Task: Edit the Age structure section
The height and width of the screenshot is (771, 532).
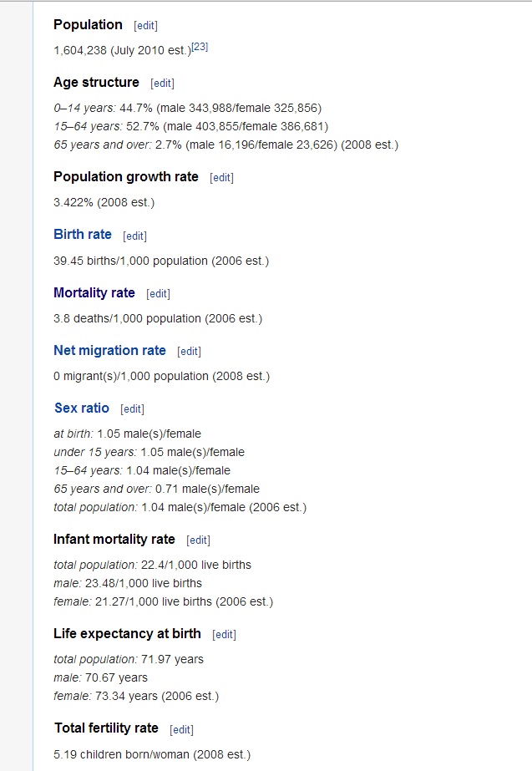Action: pyautogui.click(x=162, y=84)
